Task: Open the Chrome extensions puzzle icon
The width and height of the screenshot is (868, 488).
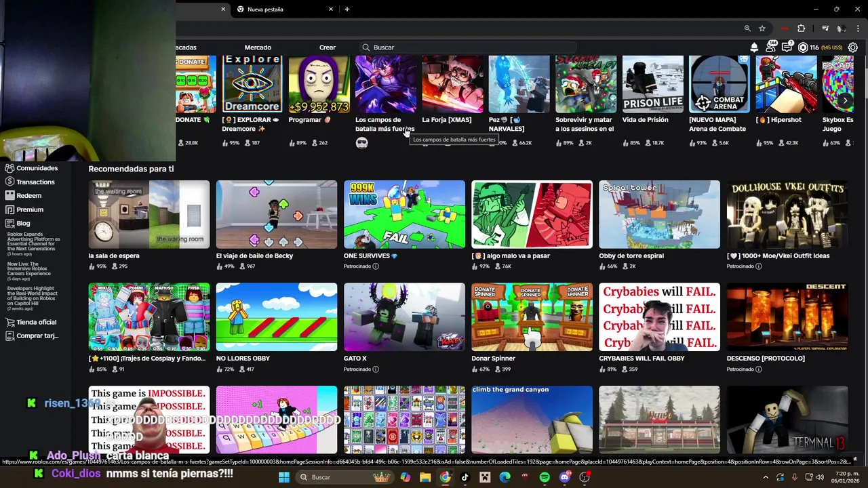Action: 802,28
